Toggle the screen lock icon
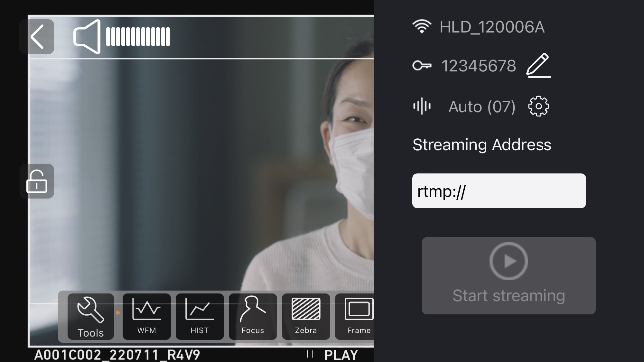 pos(37,181)
